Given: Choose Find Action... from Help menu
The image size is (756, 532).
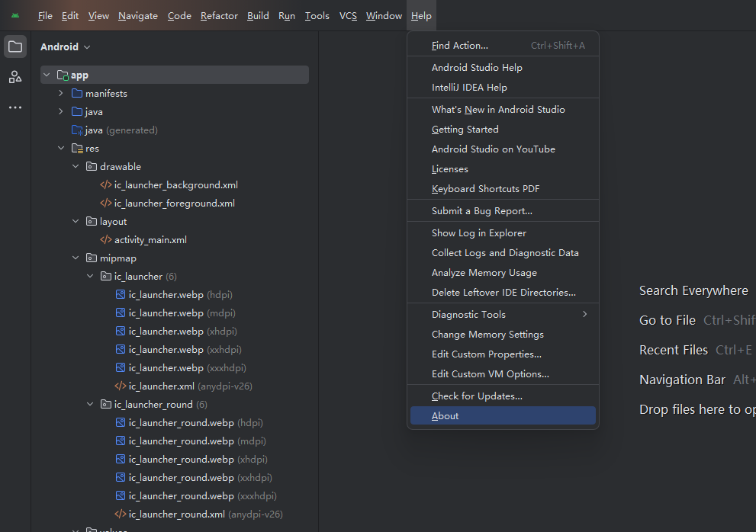Looking at the screenshot, I should (503, 45).
